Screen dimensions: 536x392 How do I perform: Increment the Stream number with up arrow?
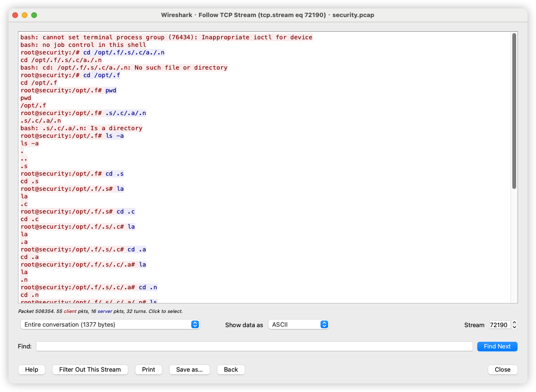point(515,322)
